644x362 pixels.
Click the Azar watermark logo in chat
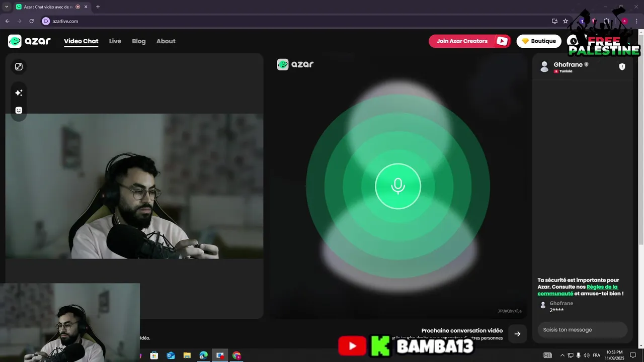click(x=295, y=64)
